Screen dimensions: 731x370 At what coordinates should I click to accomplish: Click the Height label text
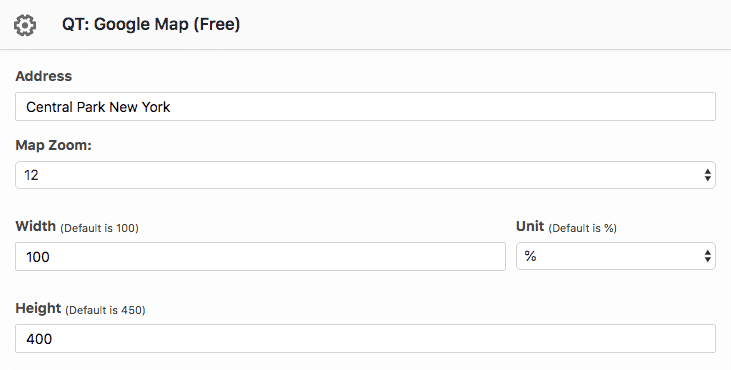pos(38,308)
